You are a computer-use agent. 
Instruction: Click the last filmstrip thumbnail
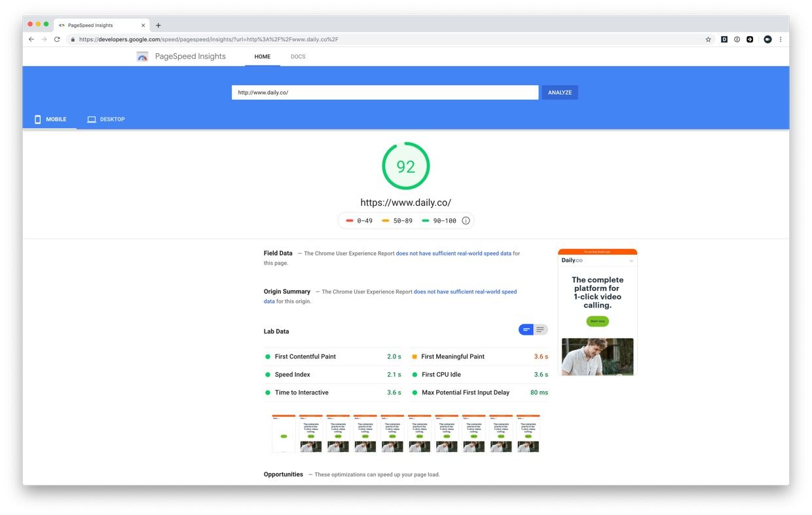(x=528, y=433)
